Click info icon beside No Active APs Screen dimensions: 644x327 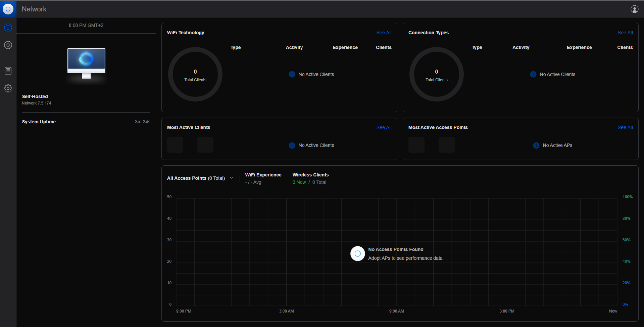(536, 145)
